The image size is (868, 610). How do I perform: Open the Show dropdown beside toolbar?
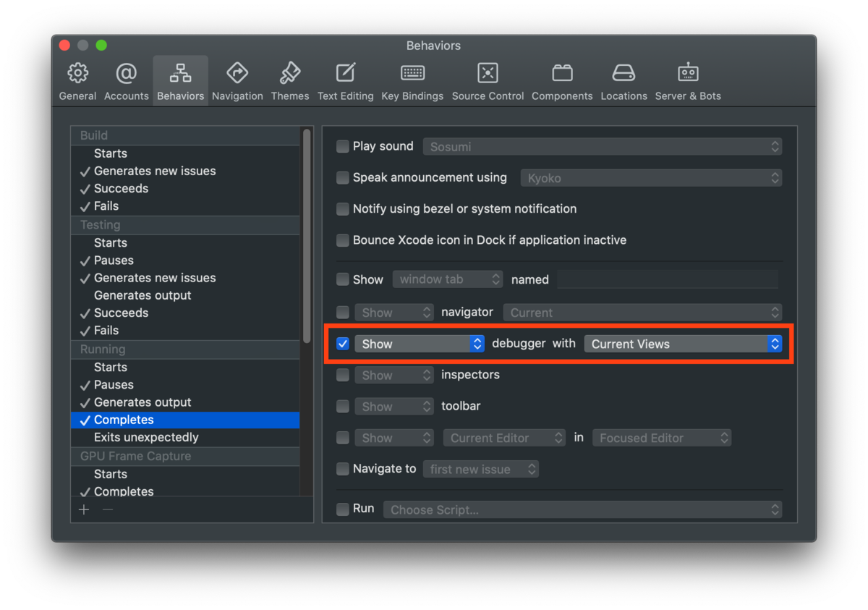coord(394,407)
